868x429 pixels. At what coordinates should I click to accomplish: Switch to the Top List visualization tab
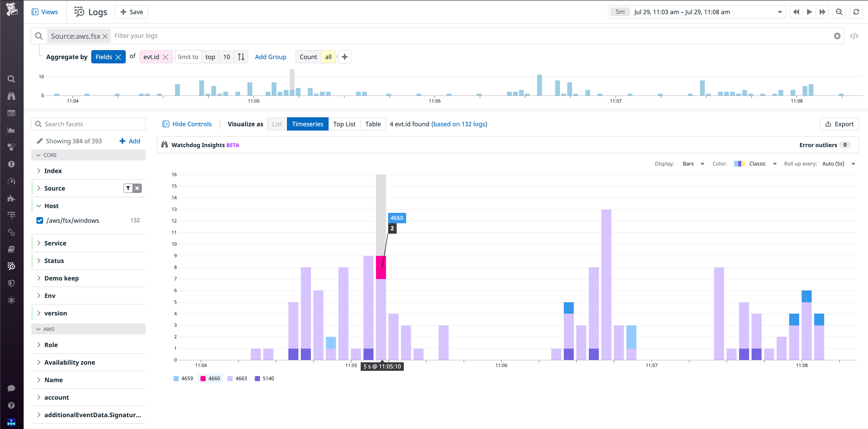pyautogui.click(x=344, y=124)
